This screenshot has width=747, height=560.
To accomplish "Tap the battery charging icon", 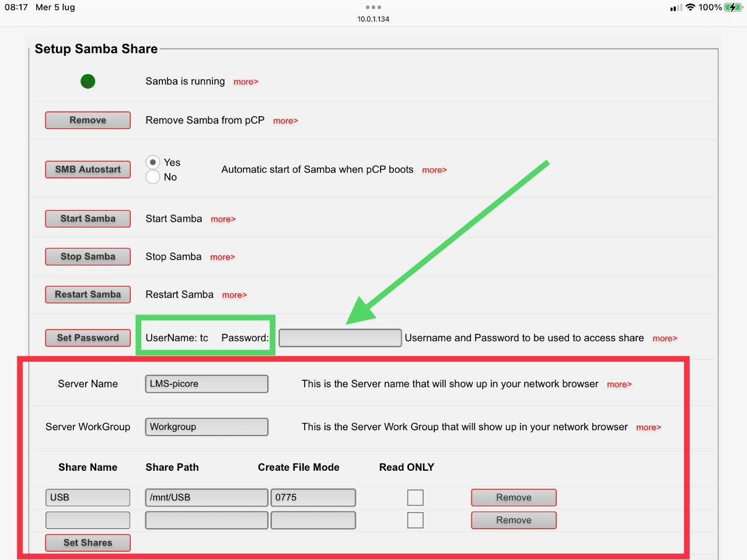I will tap(733, 8).
